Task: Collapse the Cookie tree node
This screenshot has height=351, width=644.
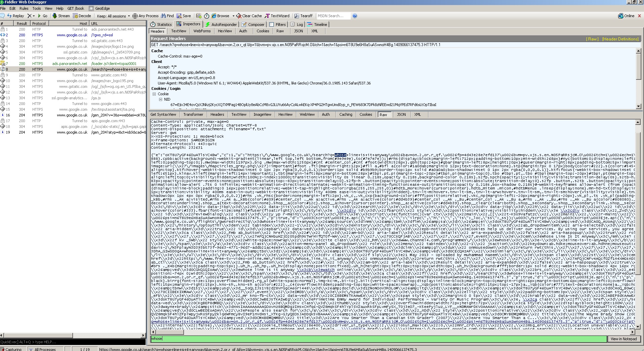Action: tap(154, 94)
